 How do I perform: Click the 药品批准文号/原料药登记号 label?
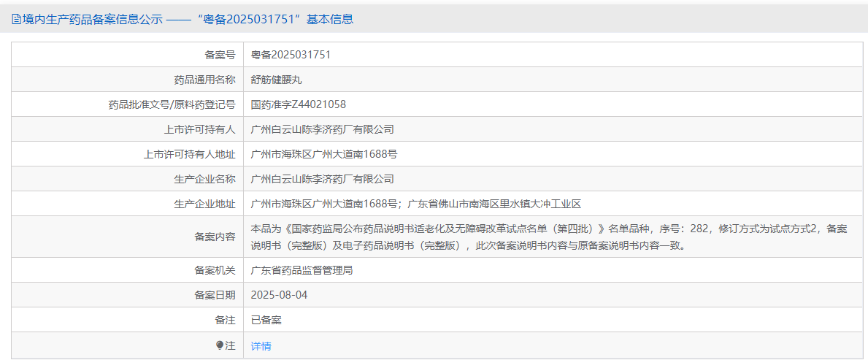point(172,104)
